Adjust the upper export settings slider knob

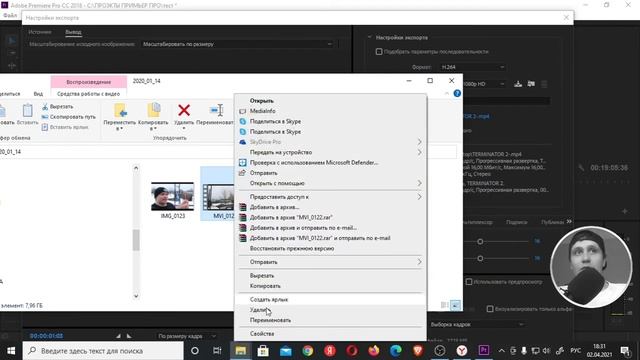point(480,242)
